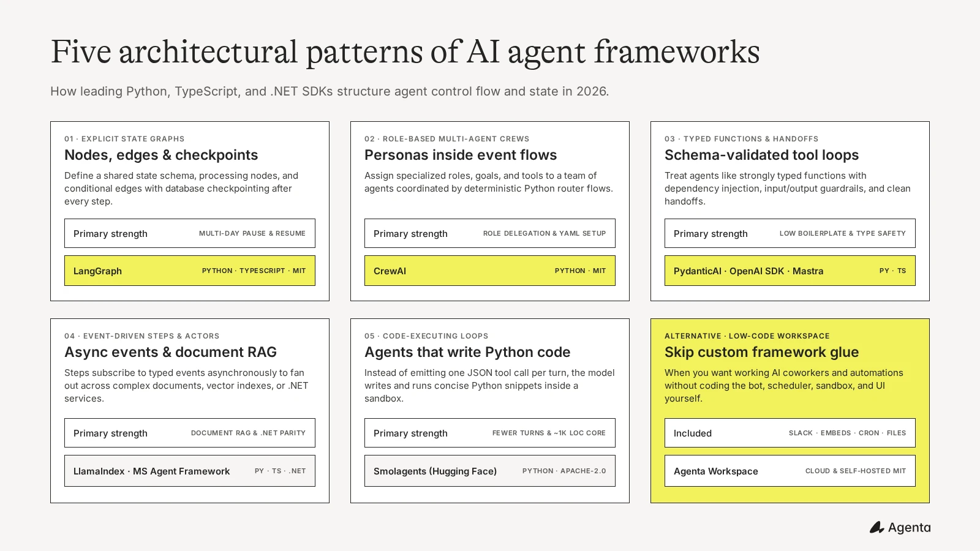Click the 'CLOUD & SELF-HOSTED MIT' tag
This screenshot has height=551, width=980.
coord(856,471)
